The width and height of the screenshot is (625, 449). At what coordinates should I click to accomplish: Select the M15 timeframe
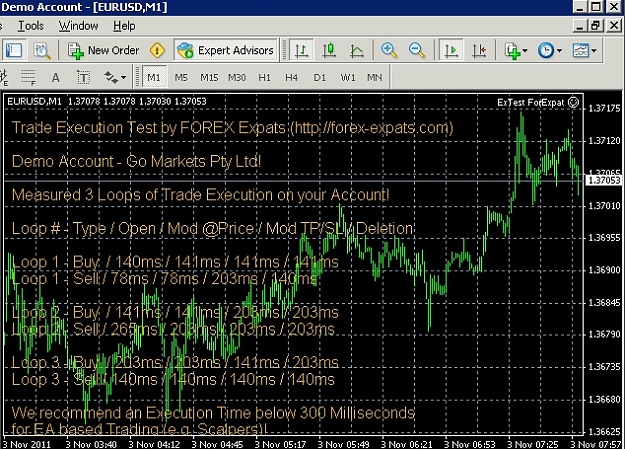point(209,77)
